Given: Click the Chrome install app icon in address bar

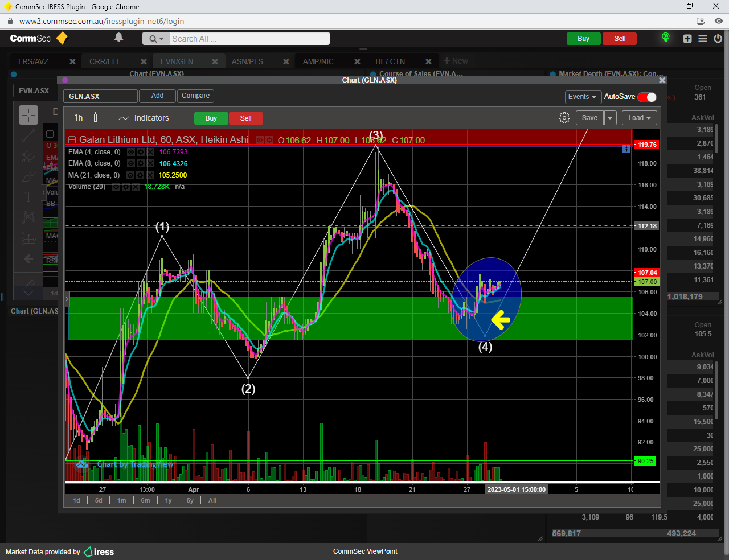Looking at the screenshot, I should point(701,21).
